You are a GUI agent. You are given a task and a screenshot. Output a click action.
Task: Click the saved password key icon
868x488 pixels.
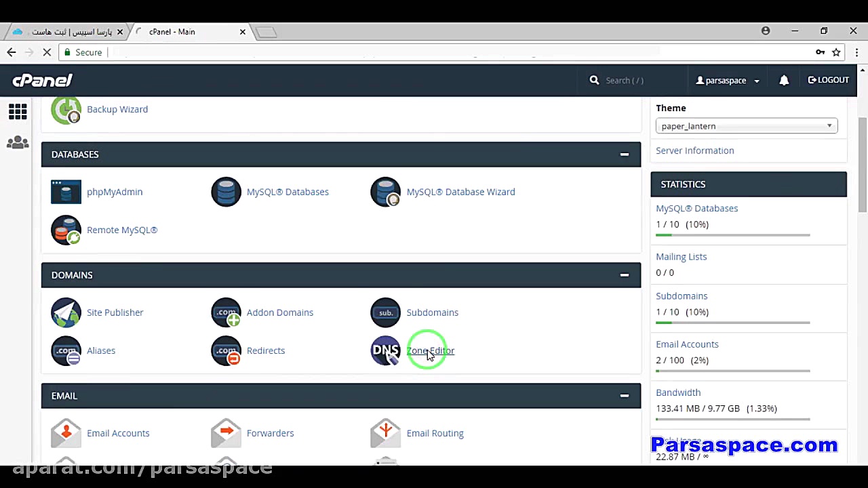820,52
